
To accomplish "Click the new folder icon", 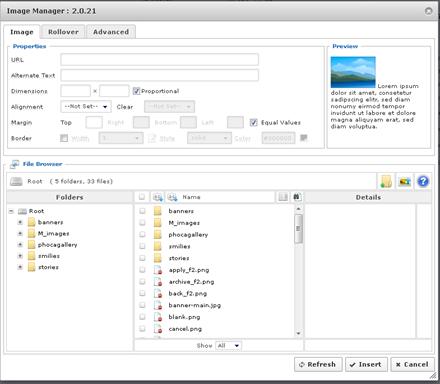I will point(386,182).
